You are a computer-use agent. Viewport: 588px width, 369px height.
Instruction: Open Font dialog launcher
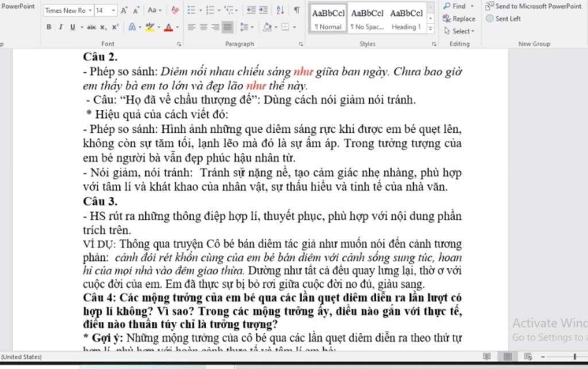179,44
